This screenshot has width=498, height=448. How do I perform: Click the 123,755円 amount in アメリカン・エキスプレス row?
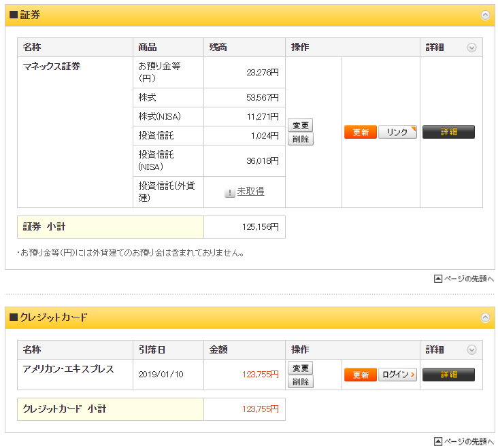260,375
